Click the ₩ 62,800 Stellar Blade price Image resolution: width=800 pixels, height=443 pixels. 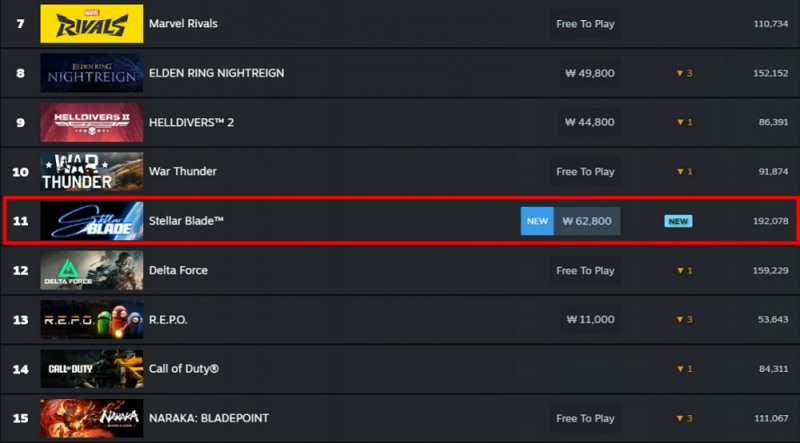[x=587, y=221]
